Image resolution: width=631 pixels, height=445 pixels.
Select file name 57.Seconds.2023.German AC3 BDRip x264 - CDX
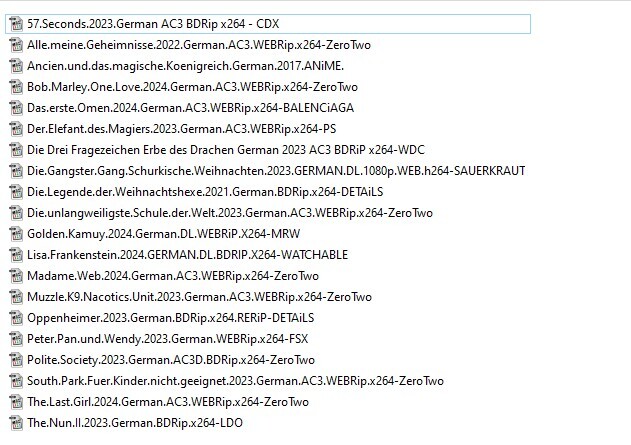point(153,24)
